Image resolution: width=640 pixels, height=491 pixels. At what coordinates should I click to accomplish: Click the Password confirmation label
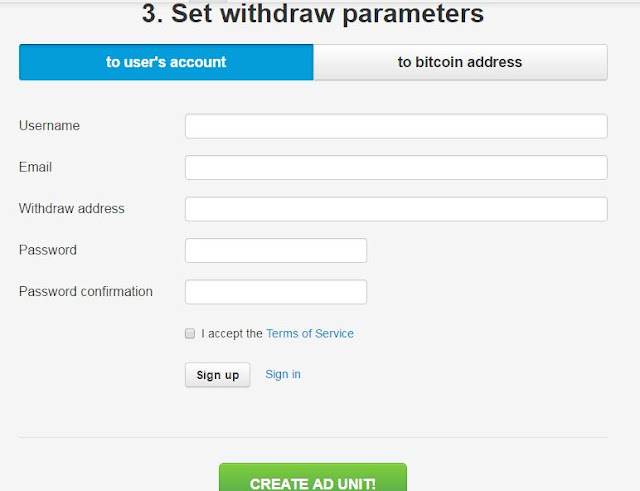point(86,291)
